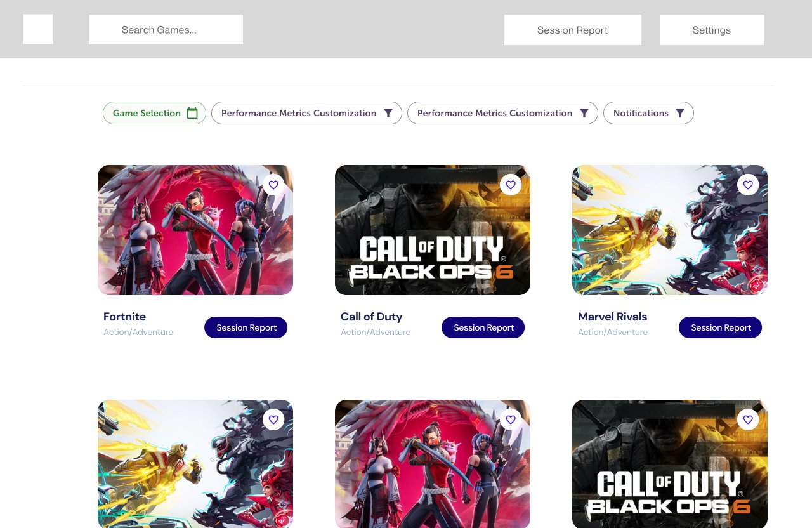Open first Performance Metrics Customization filter
Image resolution: width=812 pixels, height=528 pixels.
tap(306, 113)
